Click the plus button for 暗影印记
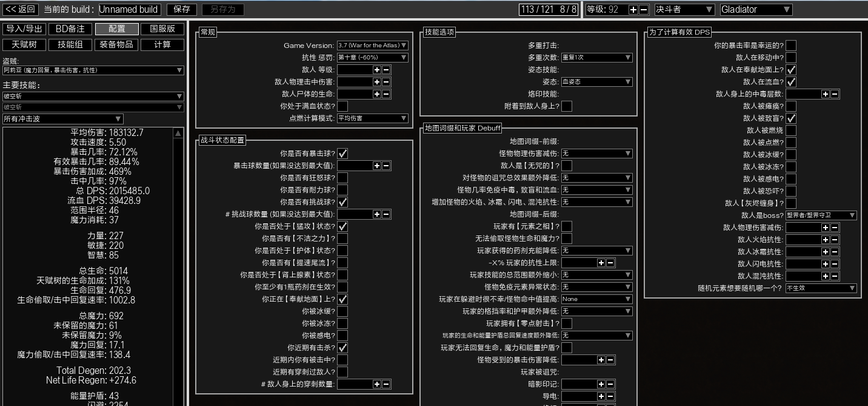 [601, 384]
